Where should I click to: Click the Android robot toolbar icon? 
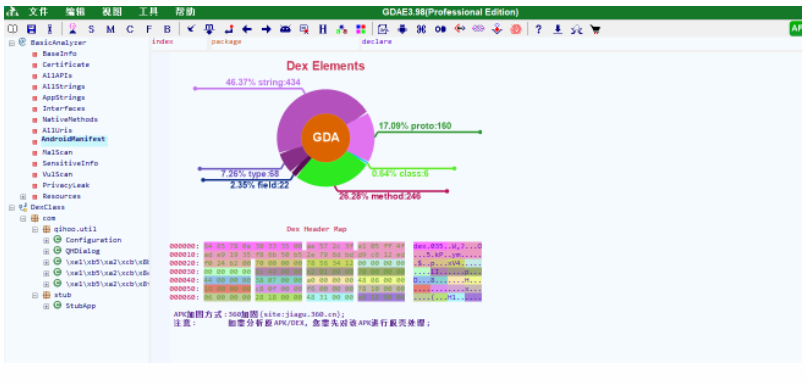[x=285, y=29]
